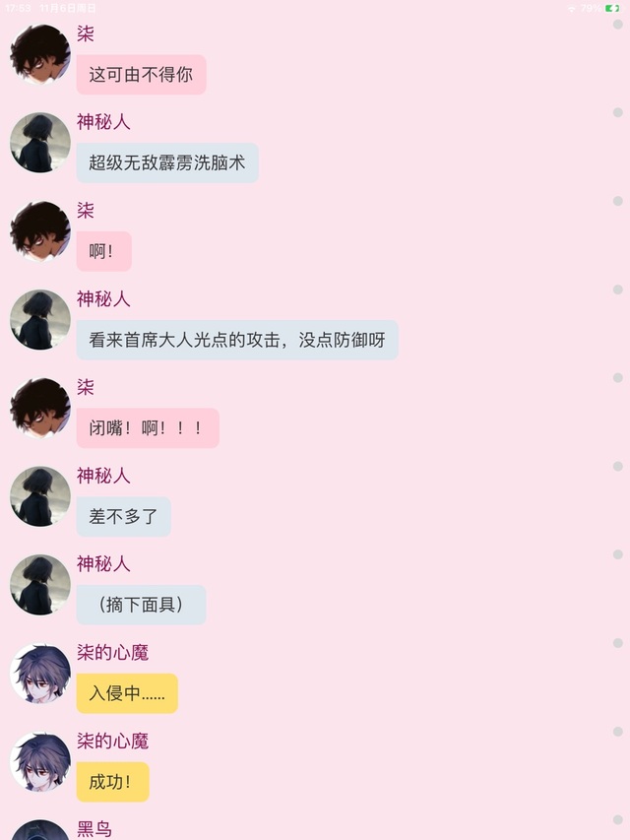This screenshot has width=630, height=840.
Task: Tap battery indicator in status bar
Action: click(612, 8)
